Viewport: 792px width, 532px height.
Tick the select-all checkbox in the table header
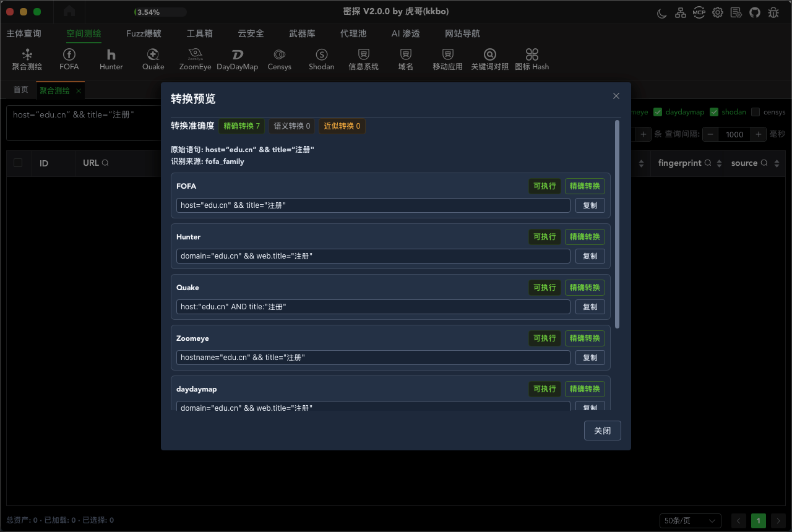(x=18, y=163)
